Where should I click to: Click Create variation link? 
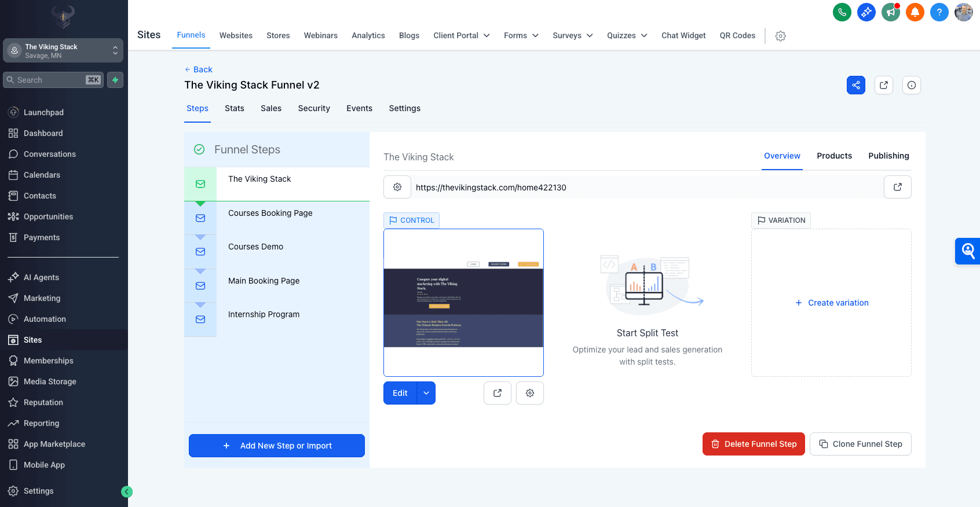pos(831,303)
